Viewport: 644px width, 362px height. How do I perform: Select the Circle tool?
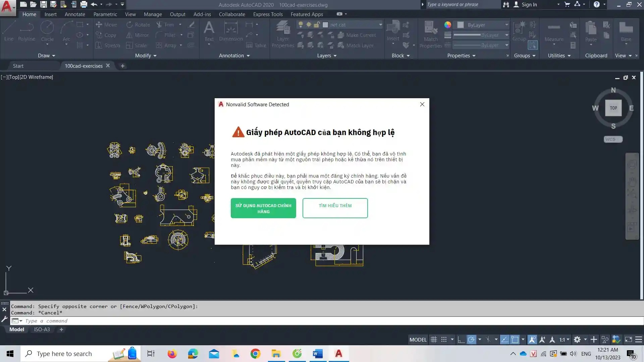point(47,31)
